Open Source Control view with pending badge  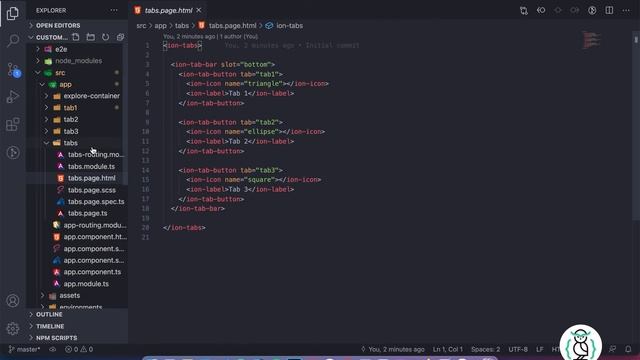tap(13, 70)
